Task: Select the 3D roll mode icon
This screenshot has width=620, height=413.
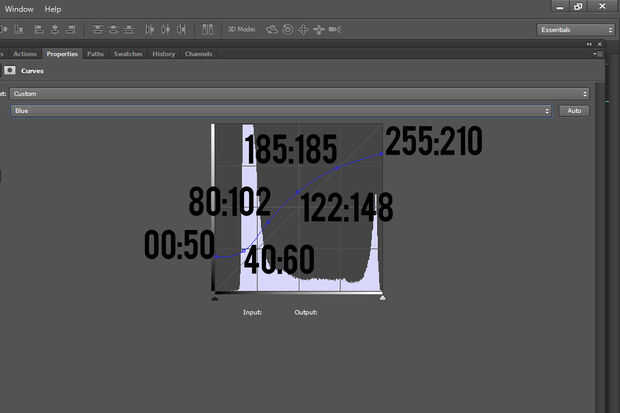Action: coord(288,29)
